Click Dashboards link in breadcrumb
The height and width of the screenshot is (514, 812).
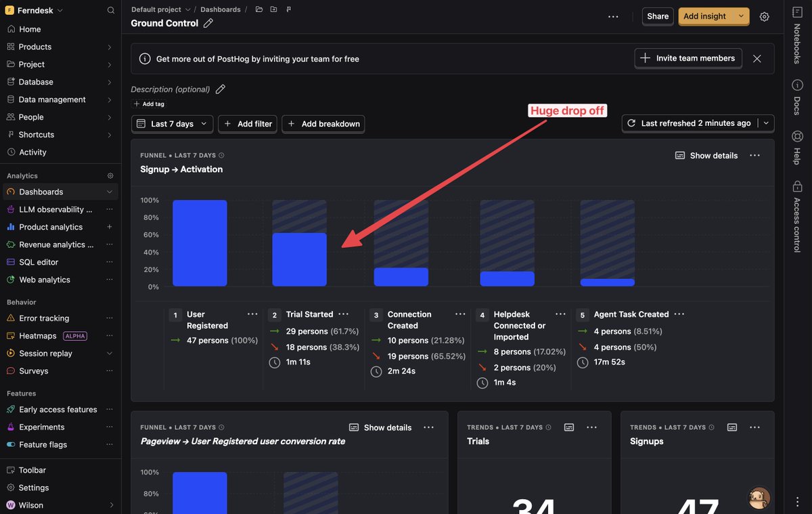pyautogui.click(x=221, y=9)
